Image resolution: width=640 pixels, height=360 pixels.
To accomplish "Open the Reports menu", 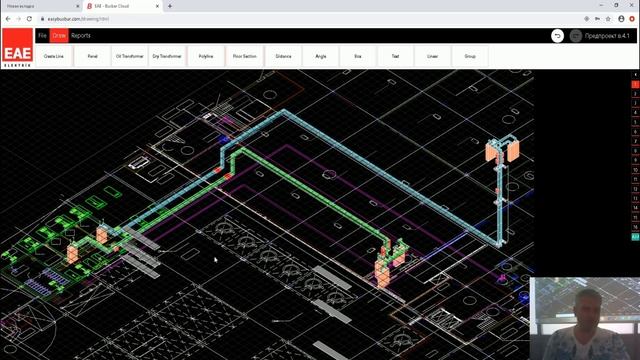I will pos(81,36).
